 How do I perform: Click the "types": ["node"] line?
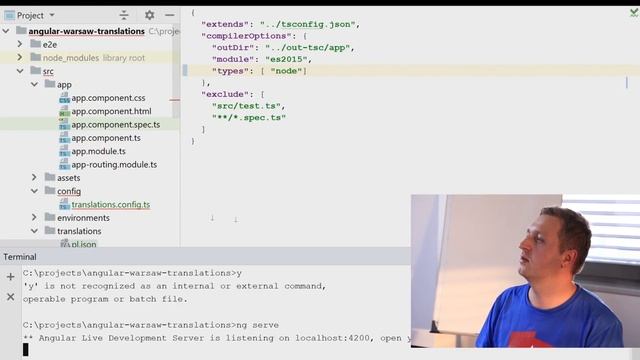[x=259, y=71]
